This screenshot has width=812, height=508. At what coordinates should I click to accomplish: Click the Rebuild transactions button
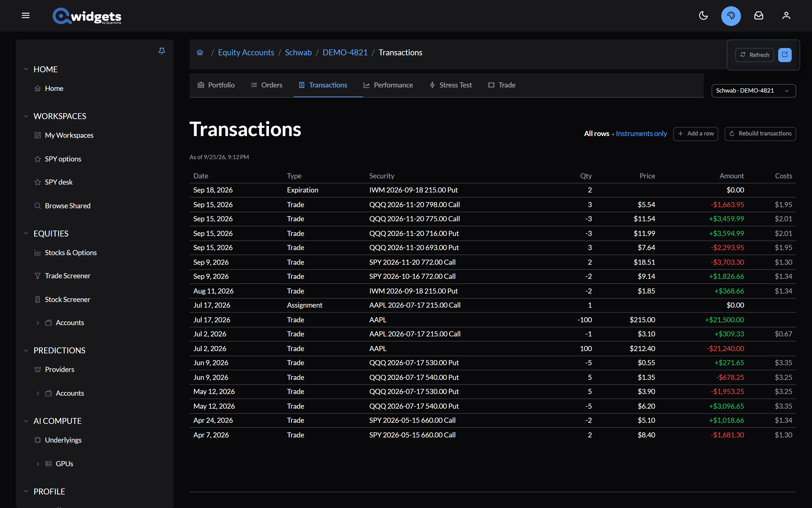(x=760, y=134)
